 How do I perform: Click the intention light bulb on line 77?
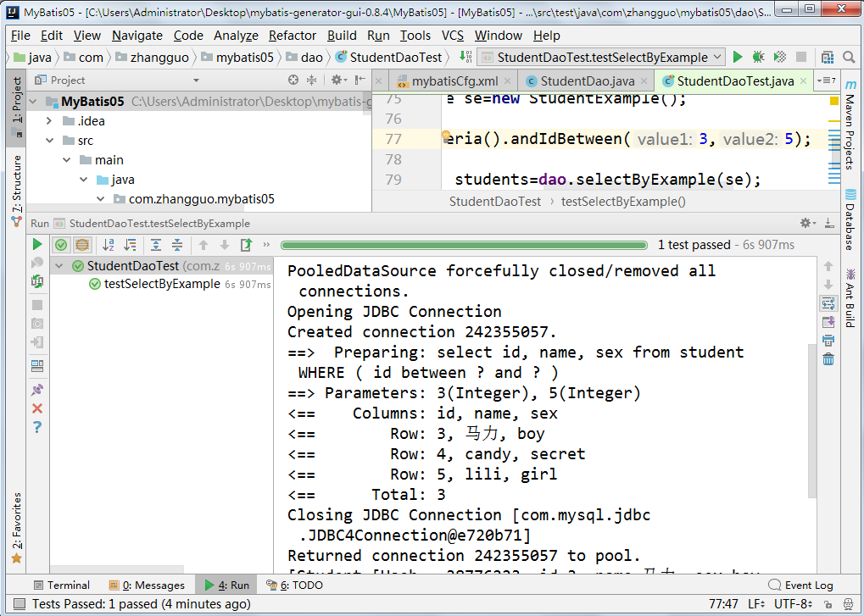point(446,135)
